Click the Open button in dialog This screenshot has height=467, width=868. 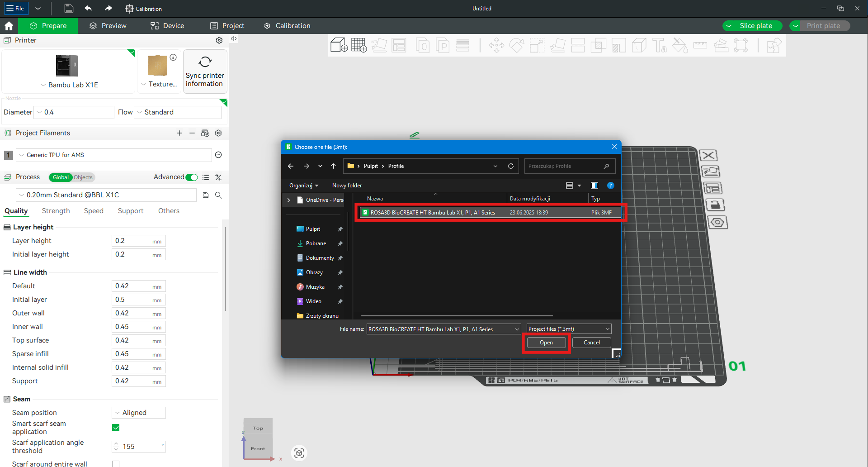coord(546,343)
